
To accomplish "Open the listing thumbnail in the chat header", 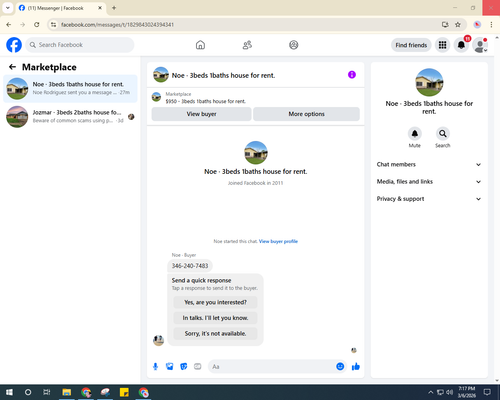I will click(161, 75).
